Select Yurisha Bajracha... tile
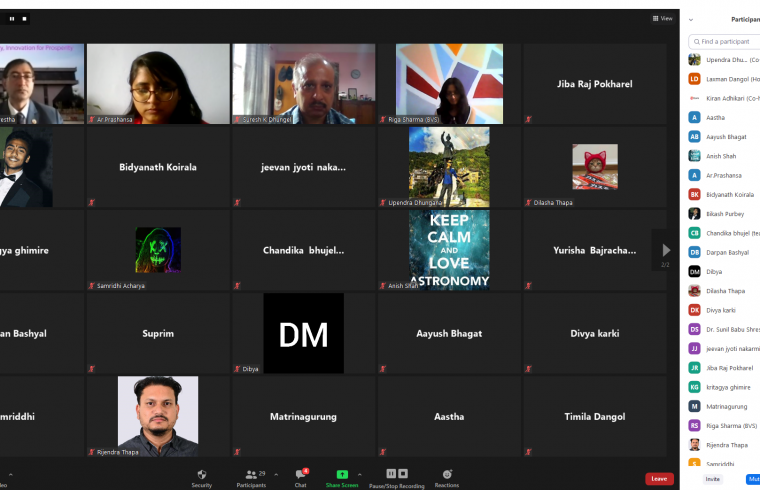The width and height of the screenshot is (760, 490). [x=595, y=250]
